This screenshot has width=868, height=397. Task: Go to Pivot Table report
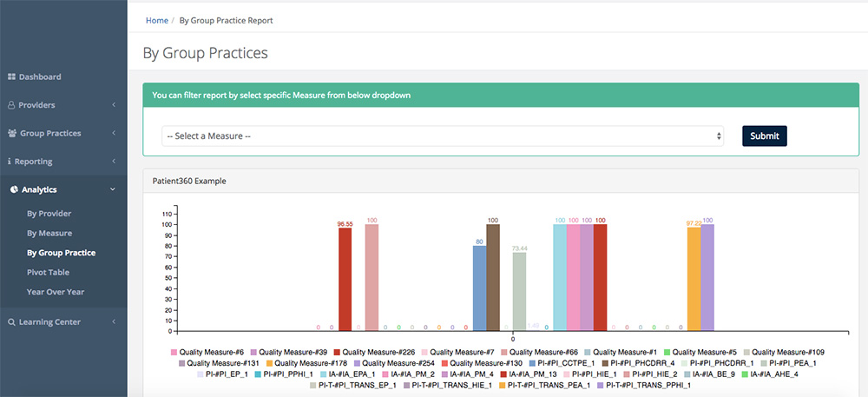[48, 273]
